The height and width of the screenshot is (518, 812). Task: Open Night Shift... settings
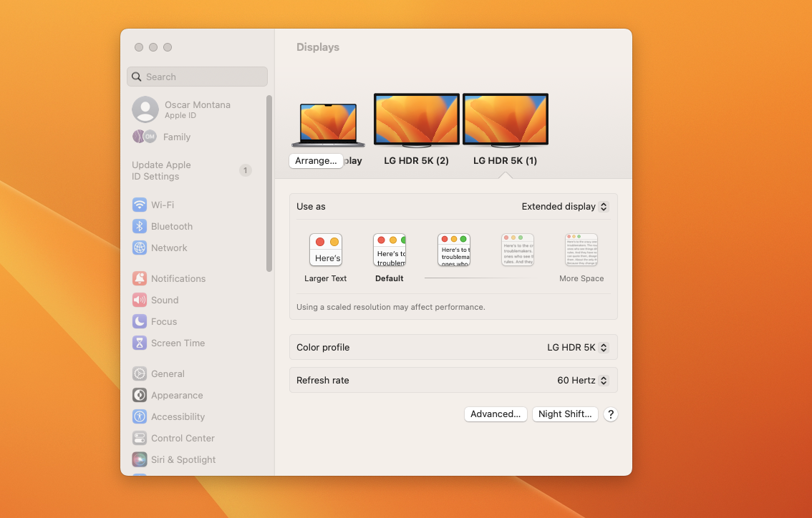(x=565, y=414)
